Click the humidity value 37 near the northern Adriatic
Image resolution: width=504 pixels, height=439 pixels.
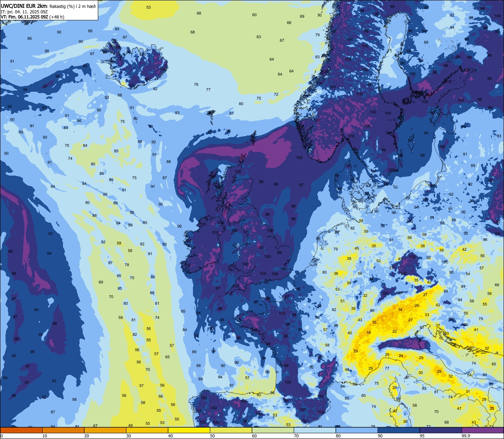(x=438, y=326)
